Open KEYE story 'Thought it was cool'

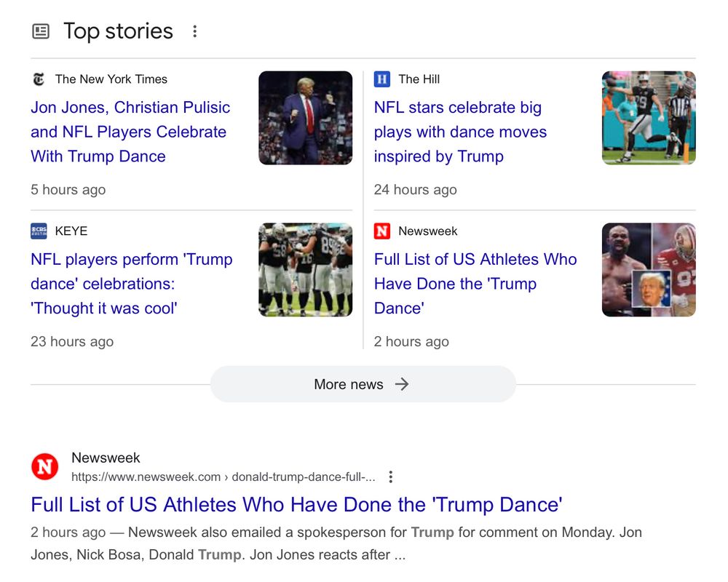[131, 284]
